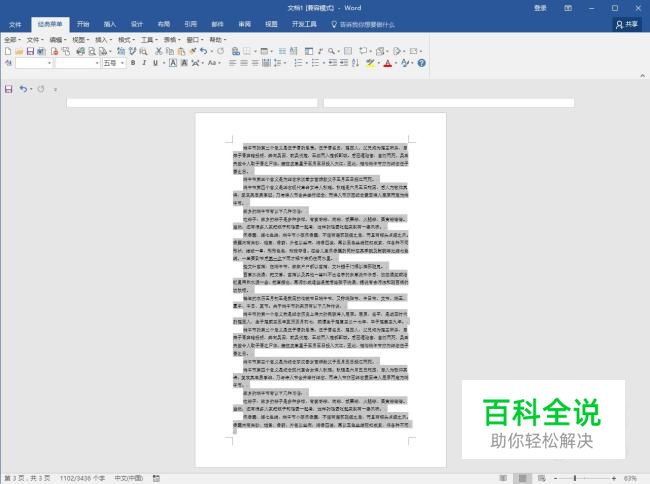Switch to the 开发工具 ribbon tab
The height and width of the screenshot is (484, 650).
coord(304,24)
